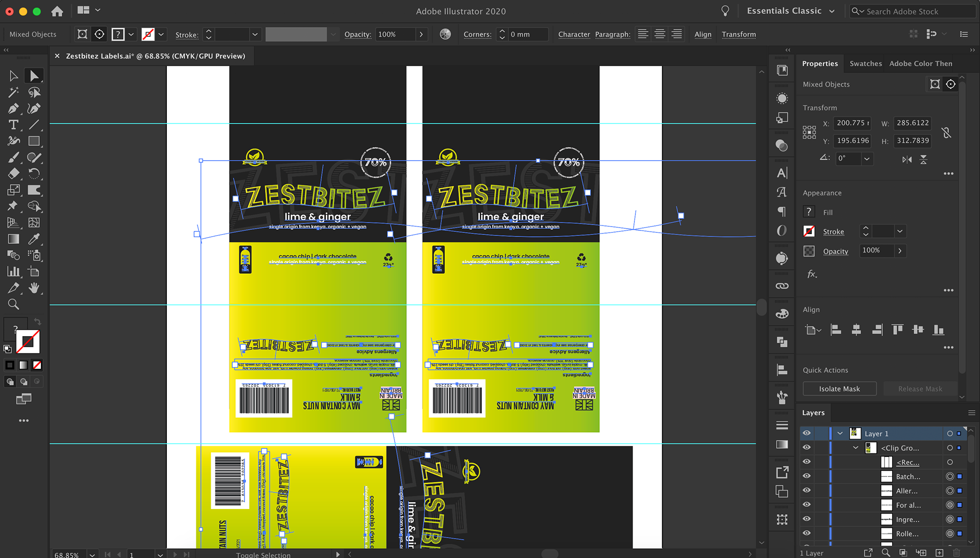Image resolution: width=980 pixels, height=558 pixels.
Task: Click the Stroke swatch in Appearance
Action: (809, 231)
